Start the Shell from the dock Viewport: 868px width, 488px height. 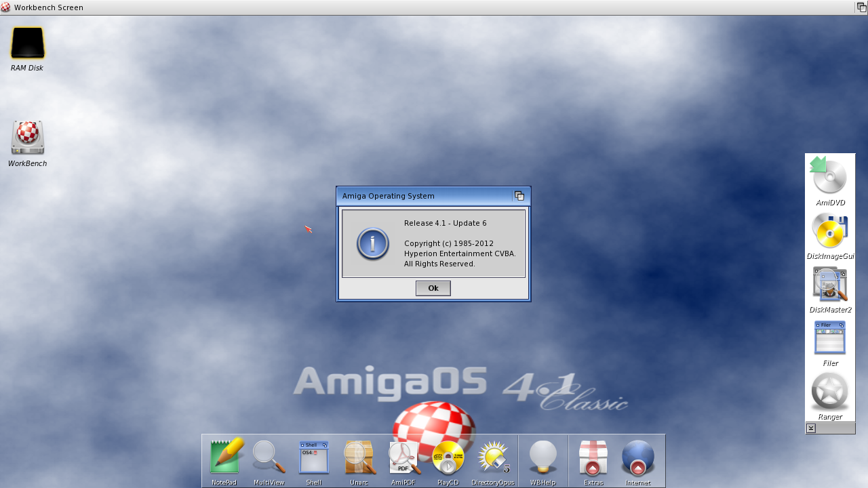(313, 457)
